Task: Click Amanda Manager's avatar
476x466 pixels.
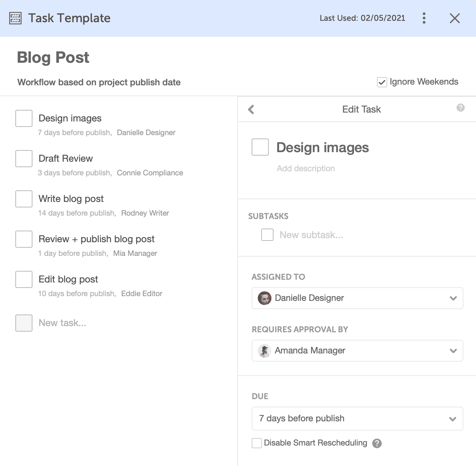Action: pos(264,351)
